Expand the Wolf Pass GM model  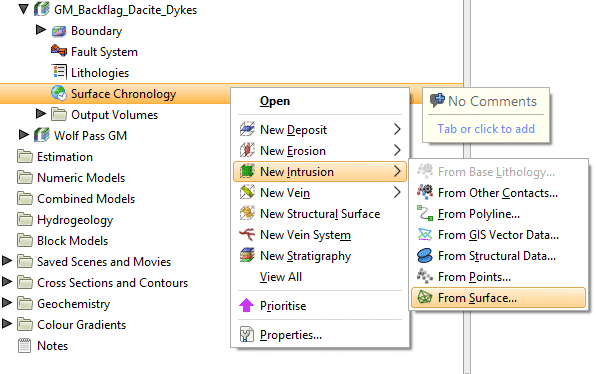24,135
